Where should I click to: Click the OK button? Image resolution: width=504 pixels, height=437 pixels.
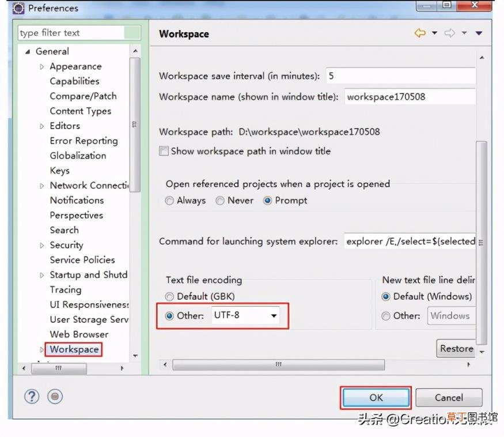point(376,398)
